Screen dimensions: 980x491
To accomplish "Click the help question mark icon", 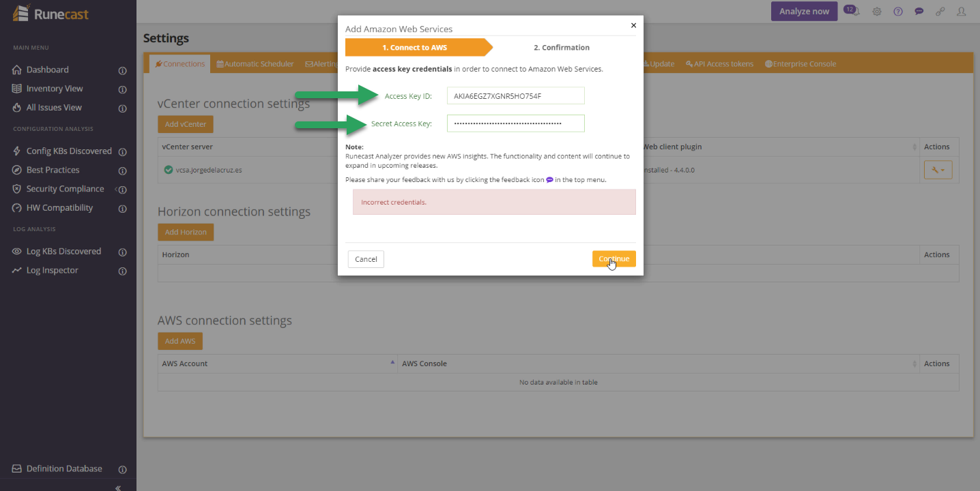I will (x=898, y=12).
